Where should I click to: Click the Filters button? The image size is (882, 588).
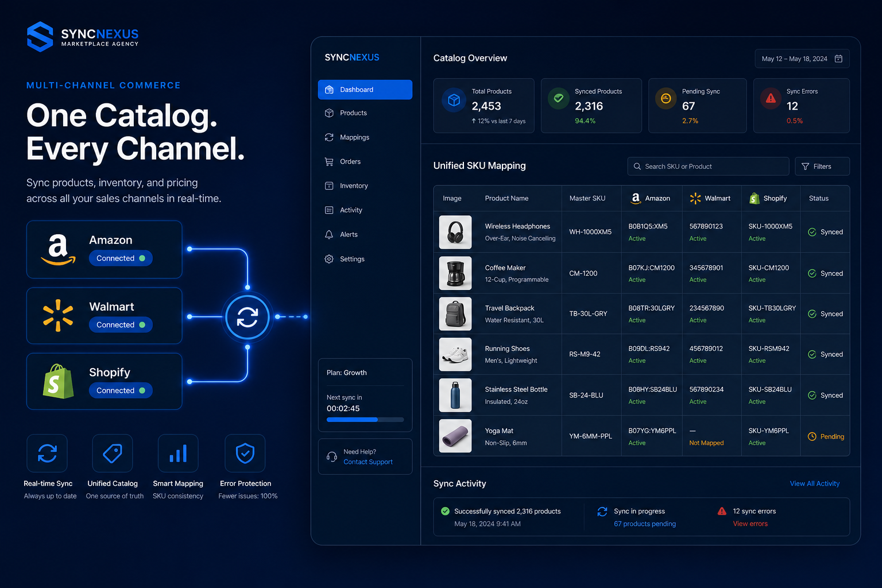[822, 167]
